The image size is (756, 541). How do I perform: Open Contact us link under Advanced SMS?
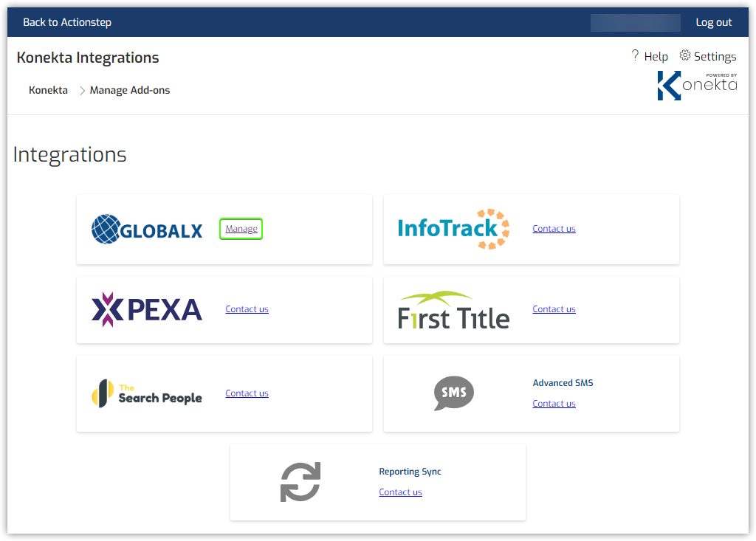pyautogui.click(x=554, y=404)
